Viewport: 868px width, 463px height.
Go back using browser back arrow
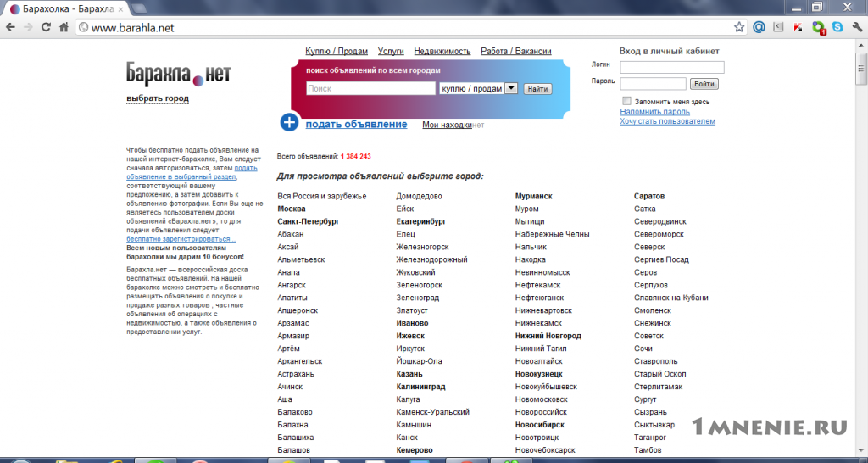[10, 27]
